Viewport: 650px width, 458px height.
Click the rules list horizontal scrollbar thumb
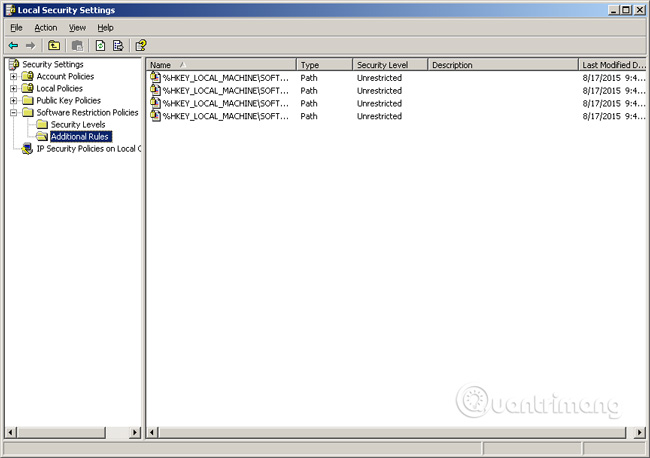(392, 433)
